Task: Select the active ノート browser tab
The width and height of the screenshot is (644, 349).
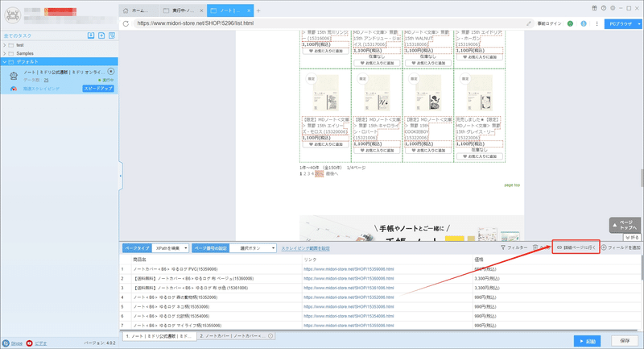Action: [230, 10]
